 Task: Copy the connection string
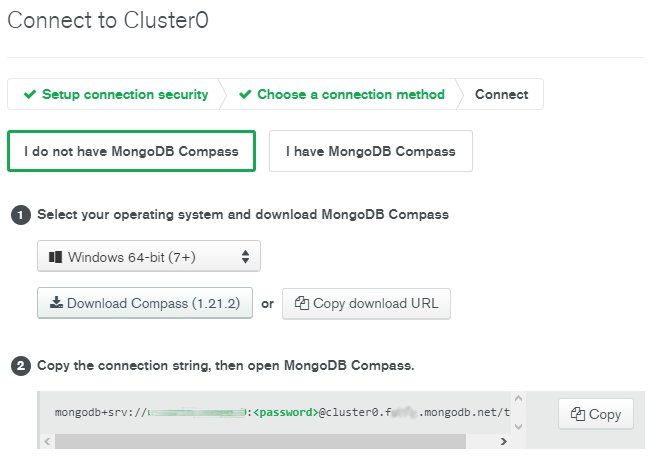[595, 414]
